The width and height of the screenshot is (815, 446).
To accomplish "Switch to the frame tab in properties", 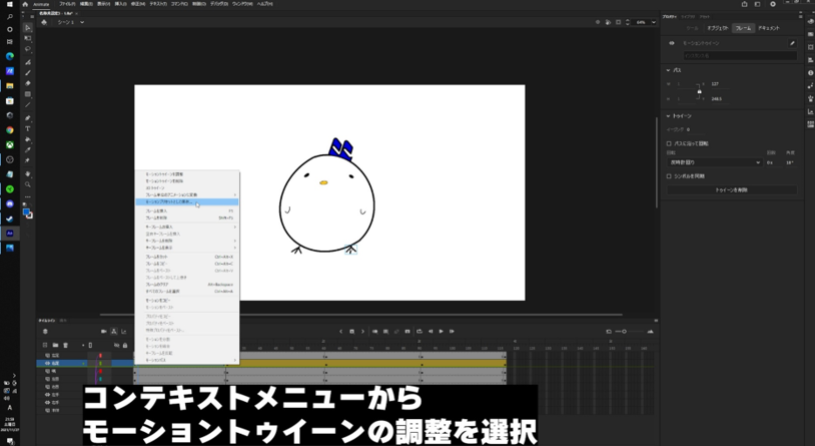I will coord(743,28).
